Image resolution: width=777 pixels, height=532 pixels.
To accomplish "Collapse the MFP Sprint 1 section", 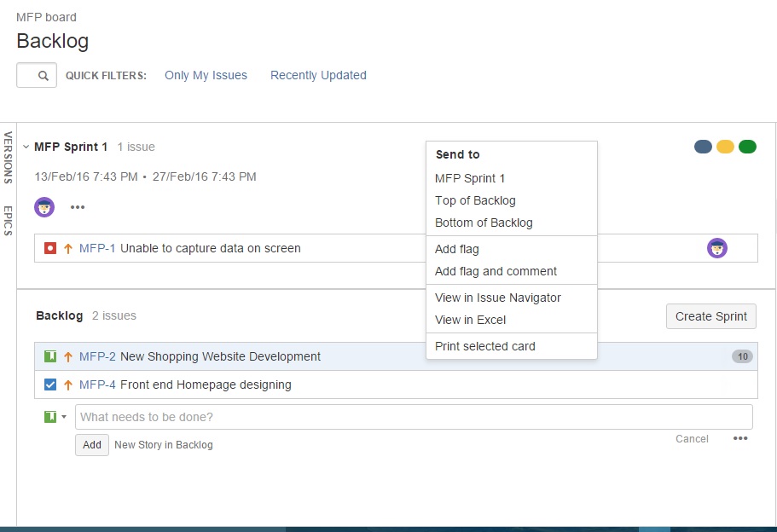I will coord(26,147).
